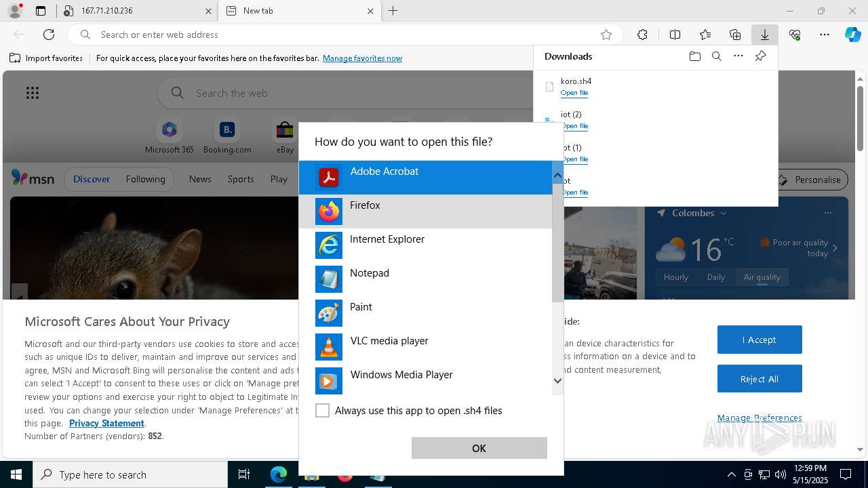
Task: Open tab actions menu icon
Action: [x=41, y=11]
